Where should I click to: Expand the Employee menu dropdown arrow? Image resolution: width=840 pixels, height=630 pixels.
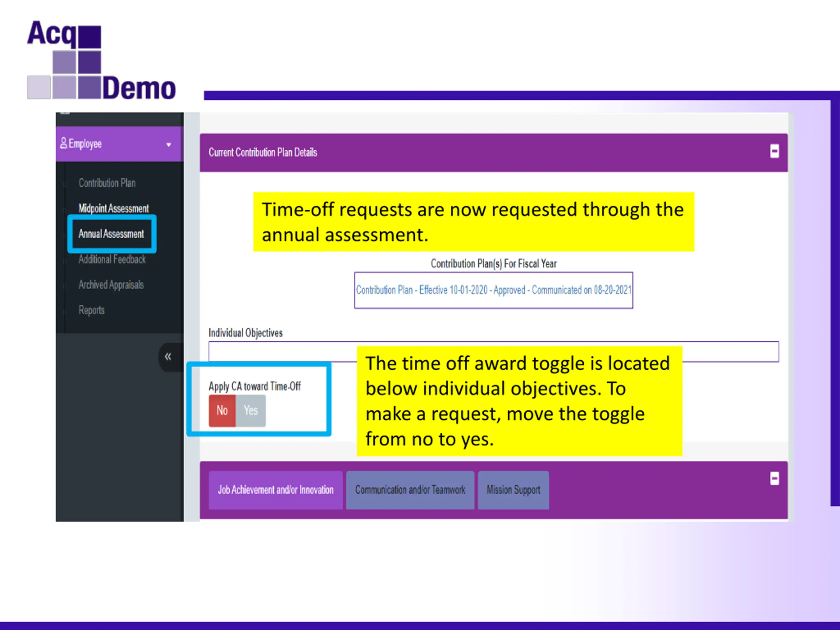(169, 145)
